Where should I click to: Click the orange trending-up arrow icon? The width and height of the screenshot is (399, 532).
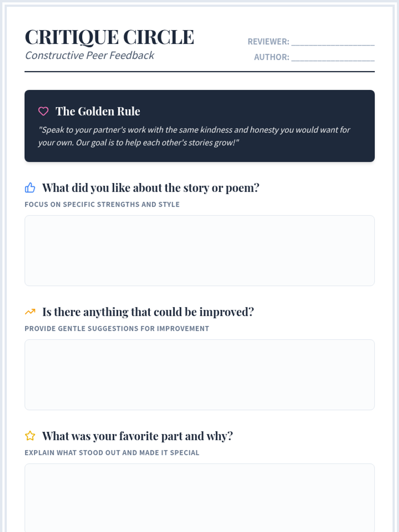[x=30, y=312]
